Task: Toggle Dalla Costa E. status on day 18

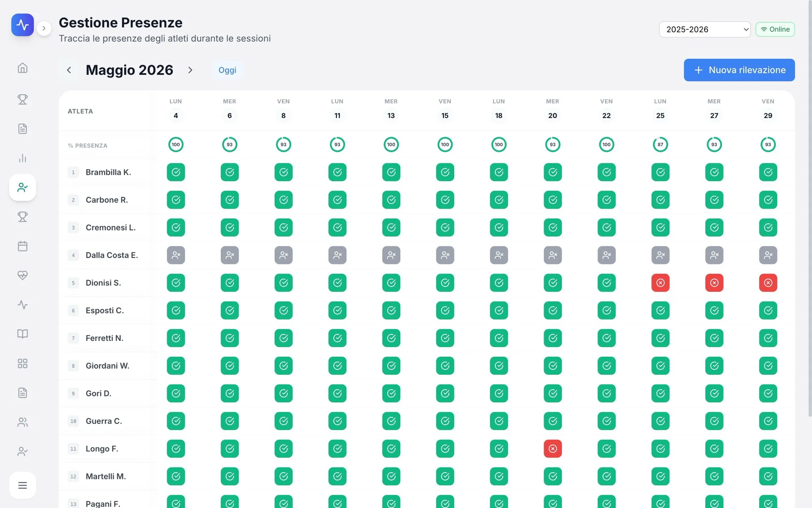Action: [499, 255]
